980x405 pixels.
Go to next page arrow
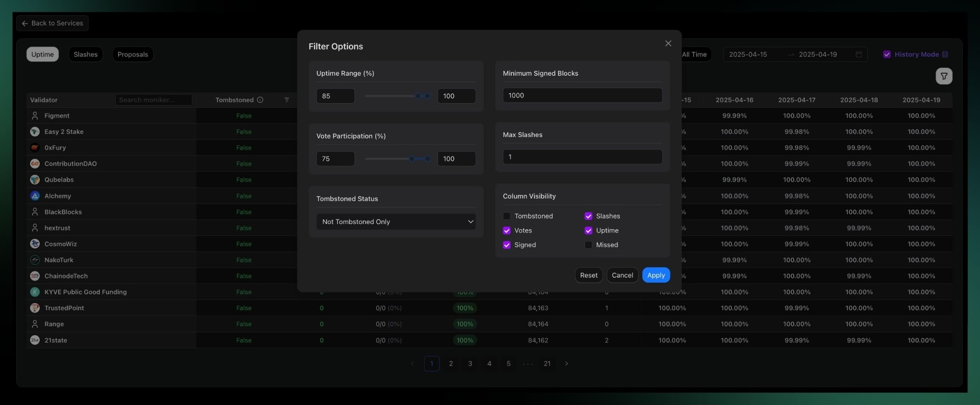click(x=566, y=363)
